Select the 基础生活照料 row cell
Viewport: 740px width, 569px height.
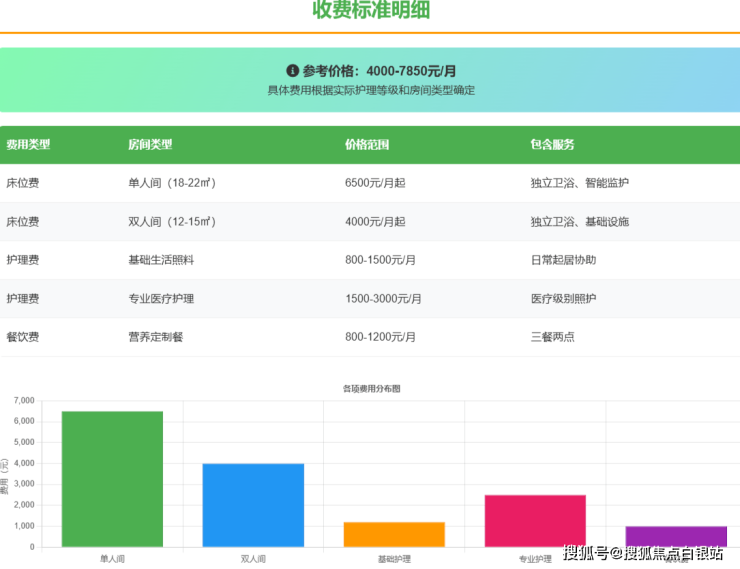[161, 260]
